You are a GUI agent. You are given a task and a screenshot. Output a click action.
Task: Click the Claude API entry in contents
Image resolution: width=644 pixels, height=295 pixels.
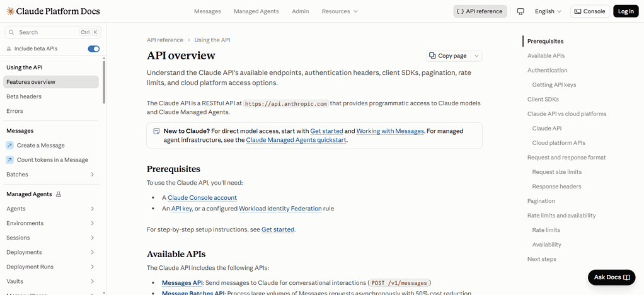pyautogui.click(x=547, y=128)
